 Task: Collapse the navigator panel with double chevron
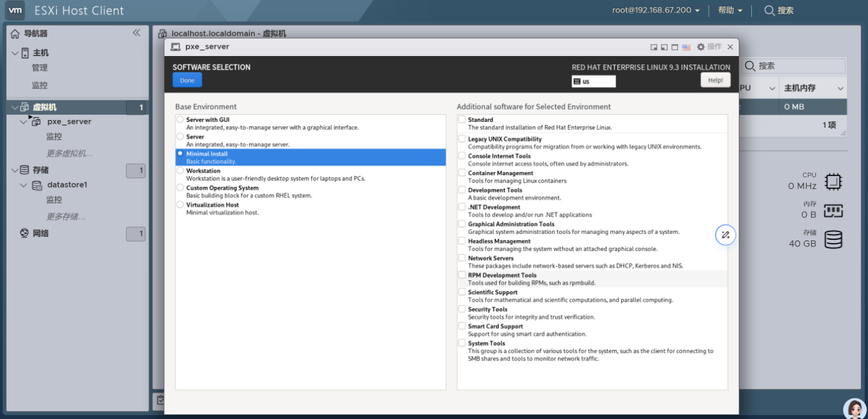(137, 33)
